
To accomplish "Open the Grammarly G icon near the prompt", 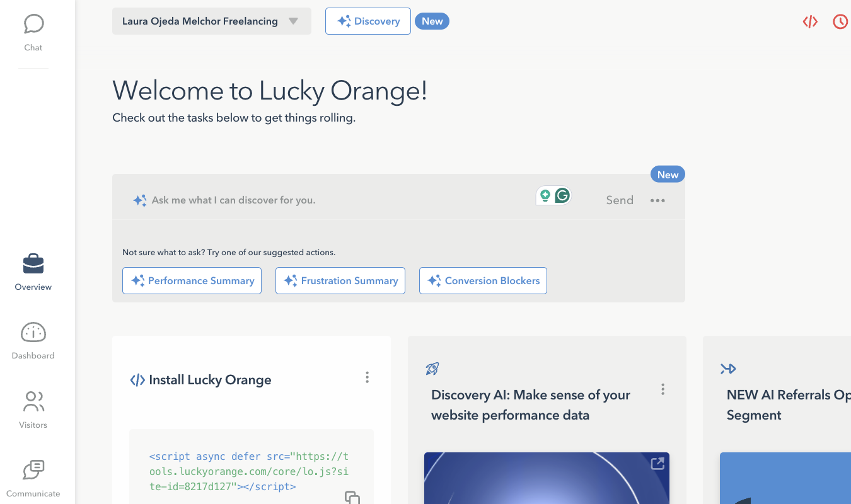I will 561,195.
